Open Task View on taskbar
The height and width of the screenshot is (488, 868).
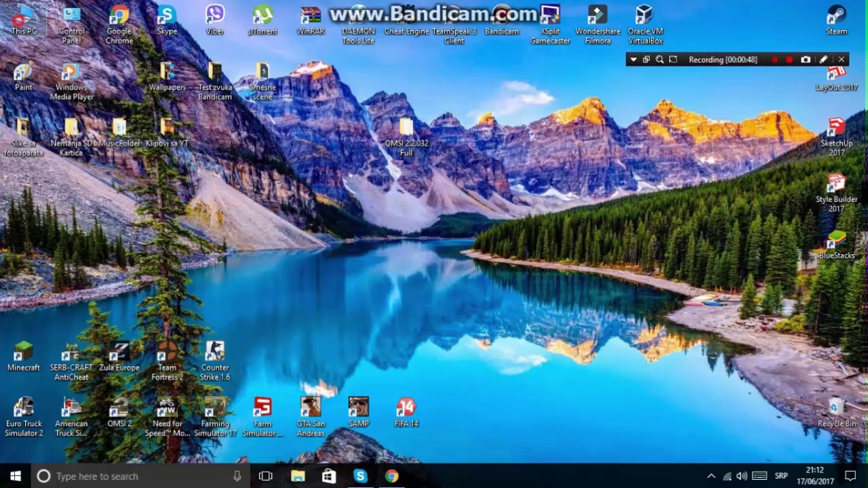tap(266, 476)
